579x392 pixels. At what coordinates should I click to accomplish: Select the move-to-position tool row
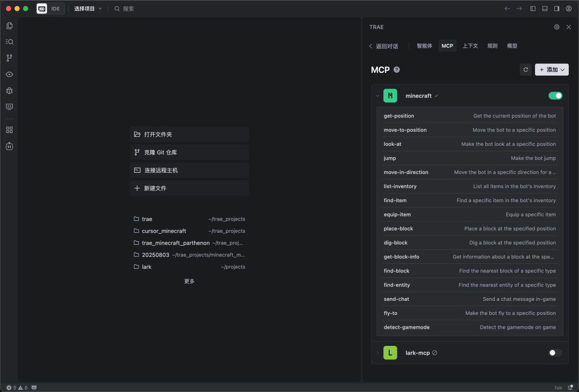click(x=470, y=130)
